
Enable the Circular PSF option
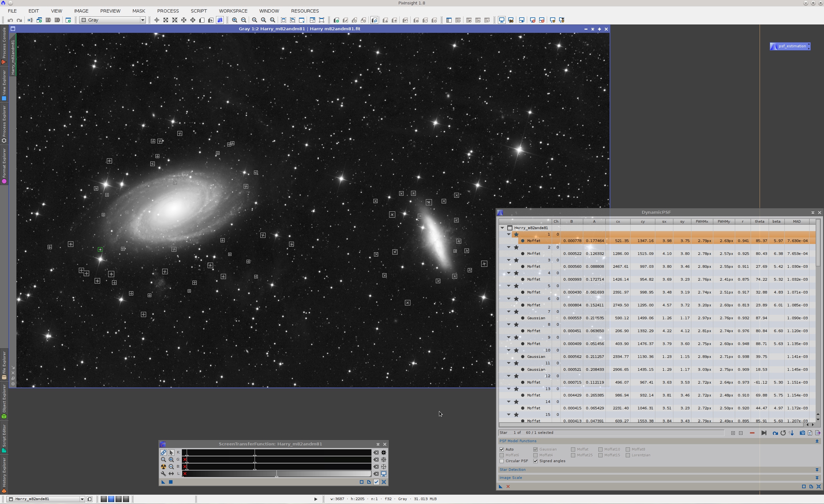coord(501,461)
